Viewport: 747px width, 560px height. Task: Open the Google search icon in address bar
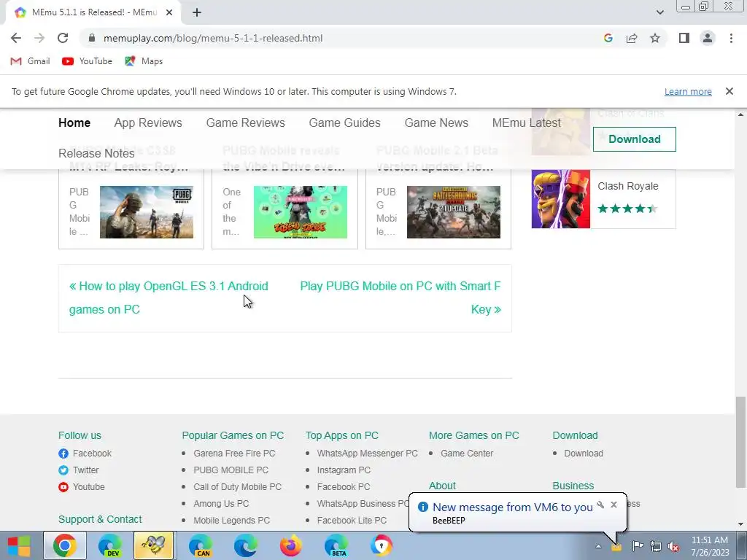point(608,38)
